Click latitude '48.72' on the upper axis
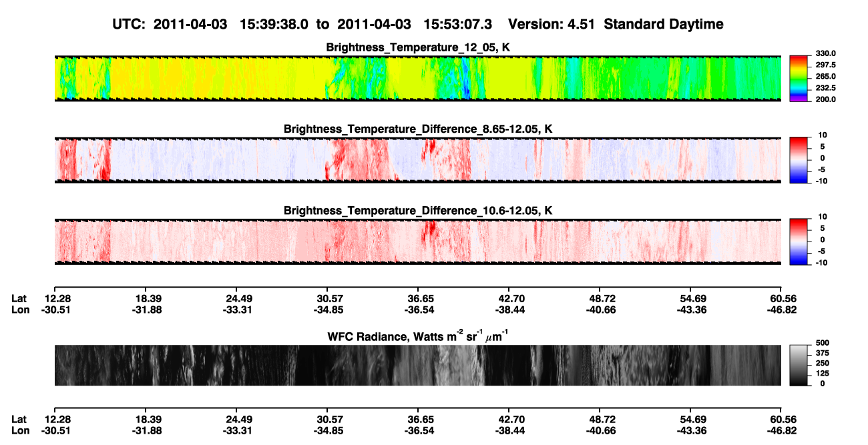This screenshot has width=868, height=445. coord(602,299)
